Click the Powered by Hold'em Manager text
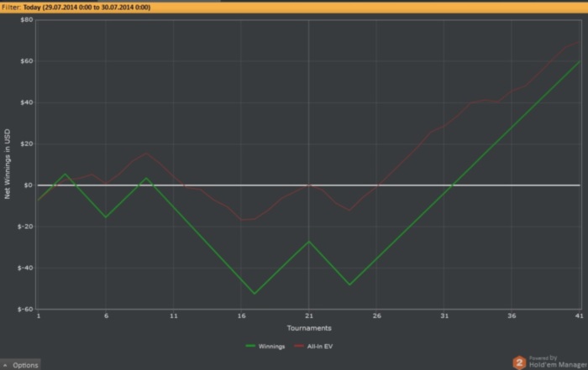 (x=558, y=362)
